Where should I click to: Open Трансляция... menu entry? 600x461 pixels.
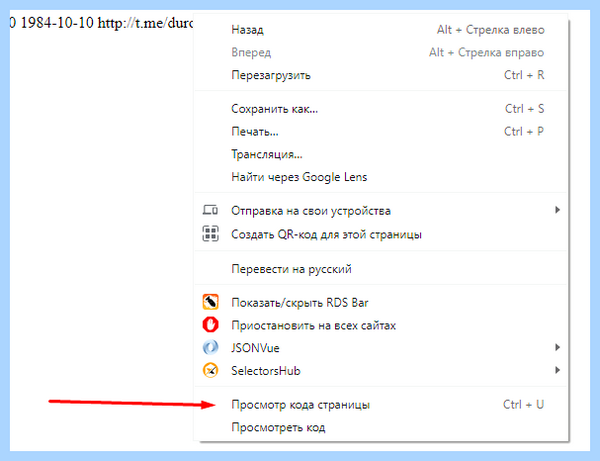pyautogui.click(x=381, y=154)
